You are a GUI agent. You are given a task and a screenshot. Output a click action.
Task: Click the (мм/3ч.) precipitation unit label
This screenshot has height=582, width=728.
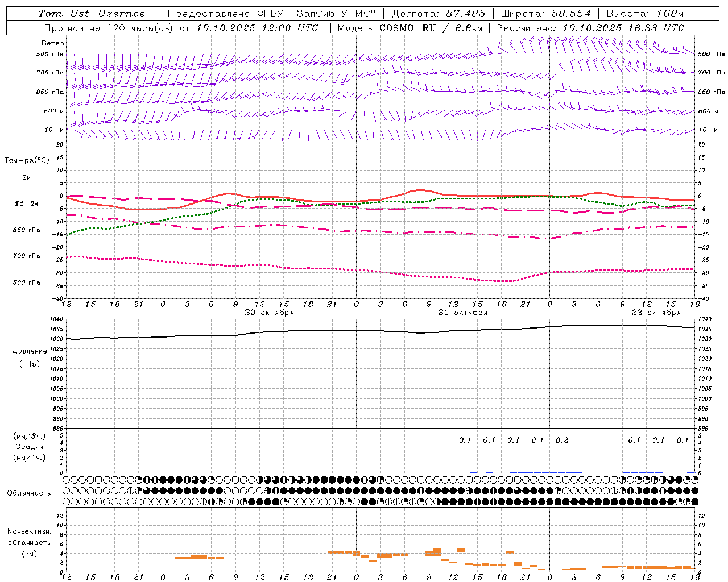click(x=30, y=436)
